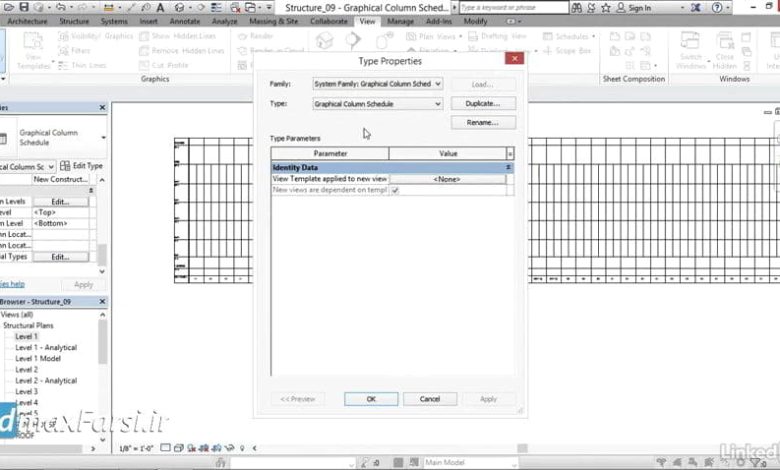Open the Plan Views dropdown in ribbon
The height and width of the screenshot is (470, 780).
tap(461, 36)
